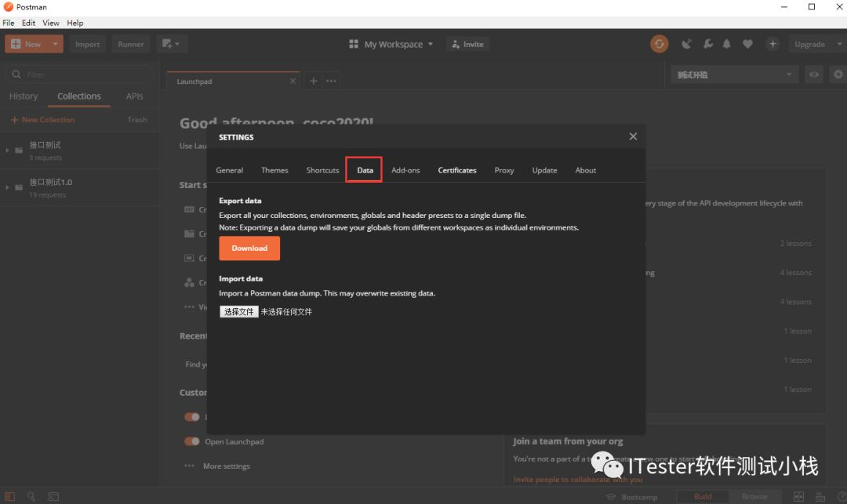The height and width of the screenshot is (504, 847).
Task: Open the Proxy settings tab
Action: coord(504,170)
